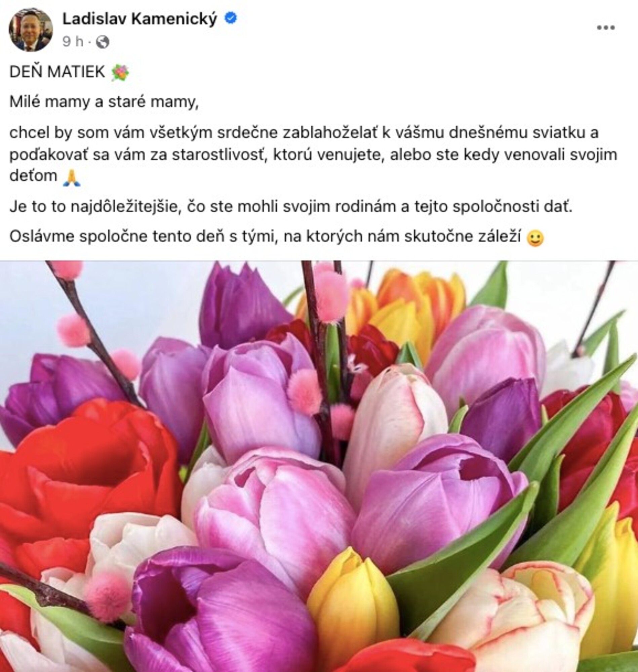Open the post options three-dot menu
Image resolution: width=638 pixels, height=672 pixels.
pyautogui.click(x=606, y=28)
